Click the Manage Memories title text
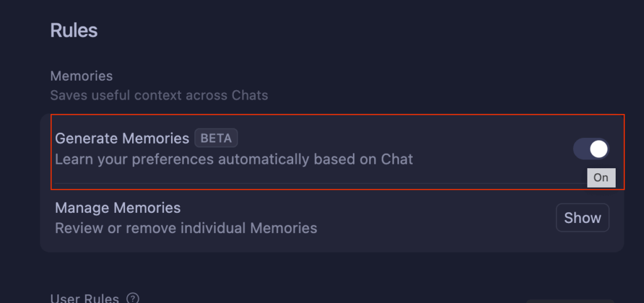This screenshot has width=644, height=303. [x=118, y=208]
